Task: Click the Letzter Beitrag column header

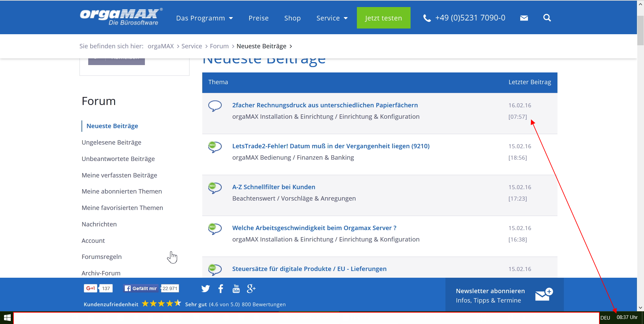Action: (530, 82)
